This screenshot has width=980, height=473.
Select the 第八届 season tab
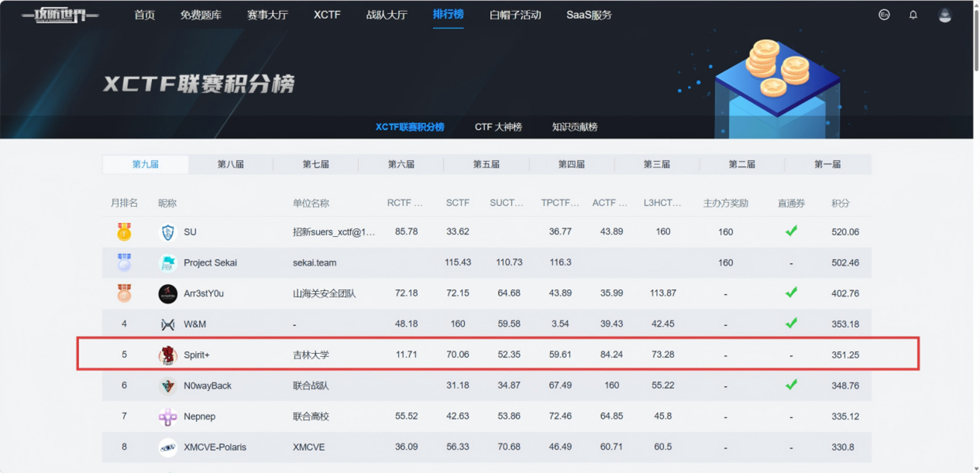[231, 164]
